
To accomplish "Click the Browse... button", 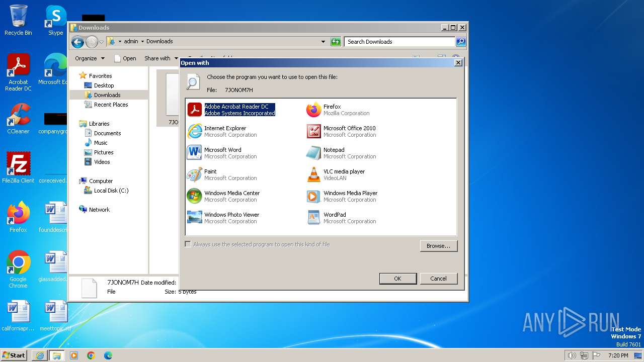I will [x=438, y=246].
